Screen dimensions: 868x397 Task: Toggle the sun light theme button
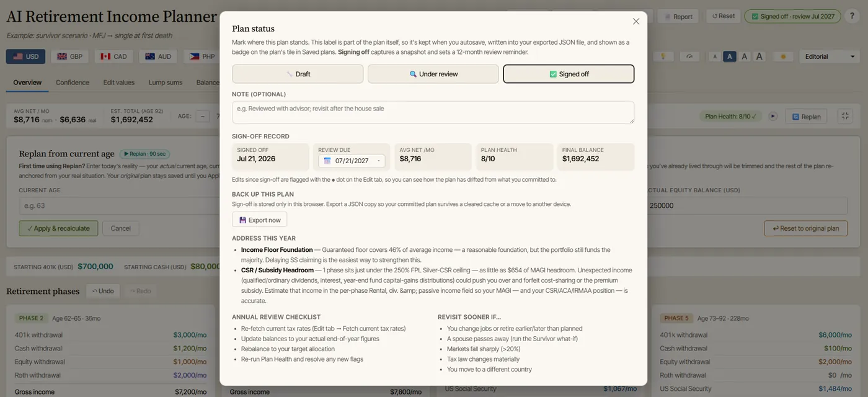[x=784, y=56]
